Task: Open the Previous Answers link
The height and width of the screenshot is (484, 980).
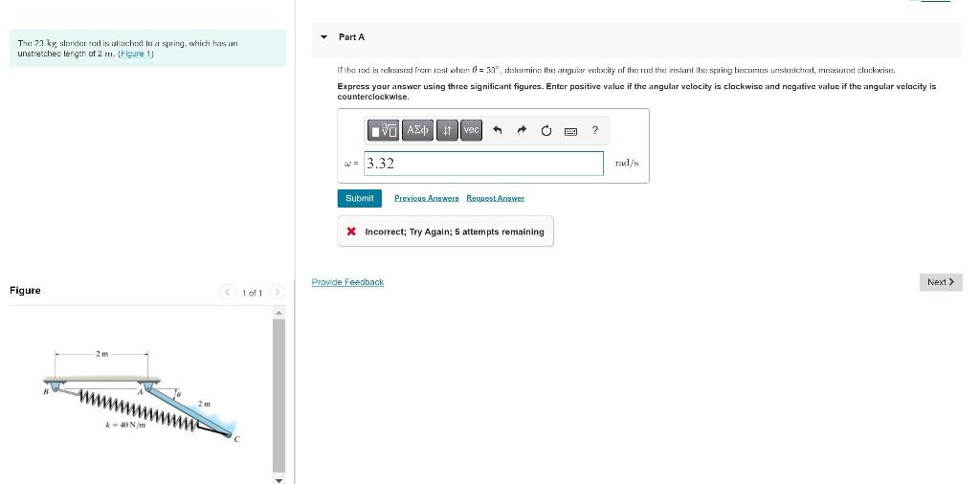Action: tap(426, 198)
